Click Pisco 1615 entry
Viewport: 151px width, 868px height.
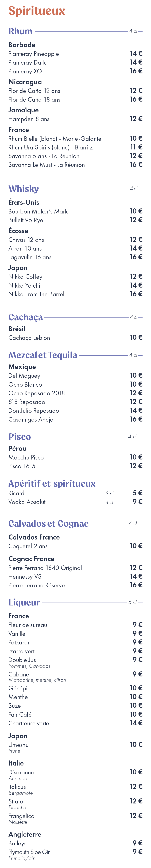[22, 466]
